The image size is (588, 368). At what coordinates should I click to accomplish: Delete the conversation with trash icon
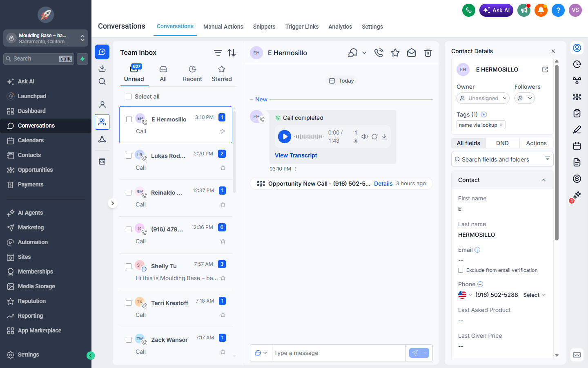click(x=428, y=53)
